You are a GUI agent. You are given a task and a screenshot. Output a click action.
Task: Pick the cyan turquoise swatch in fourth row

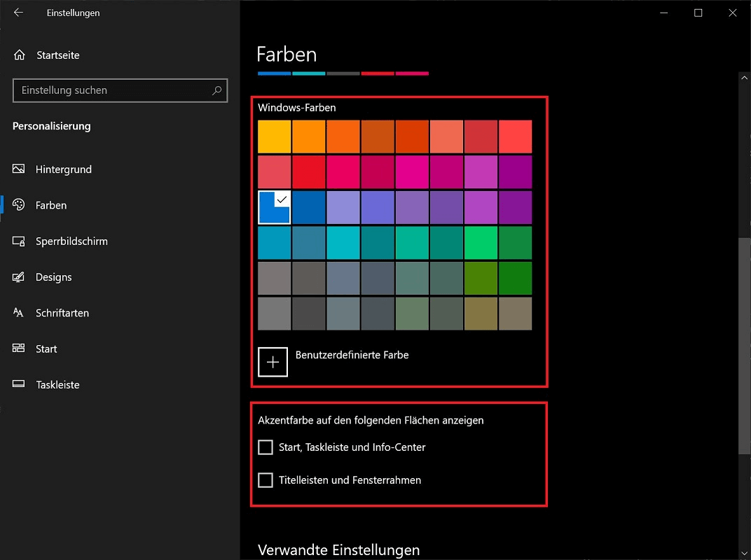[343, 243]
